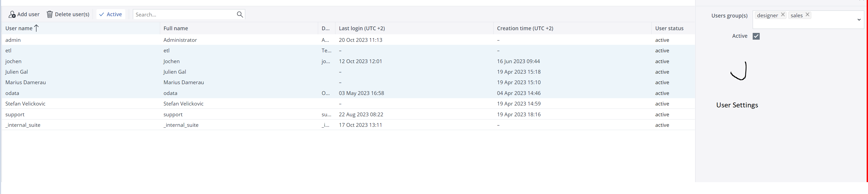Remove the designer group tag

(783, 15)
